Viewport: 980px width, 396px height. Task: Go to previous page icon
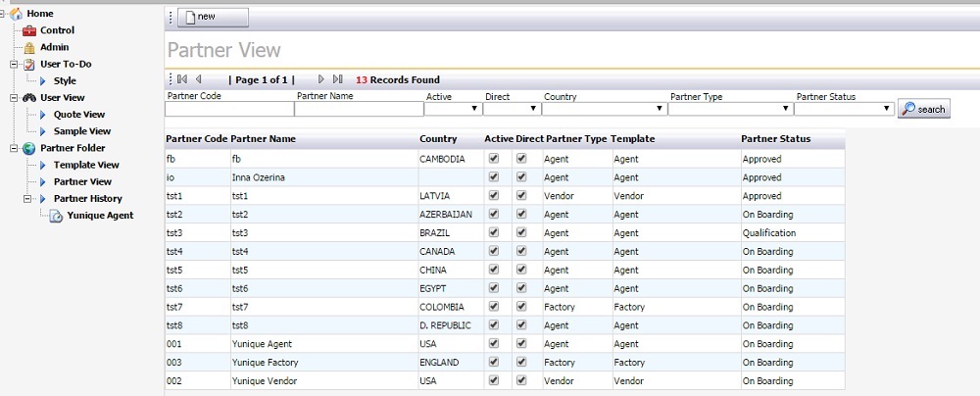(199, 79)
